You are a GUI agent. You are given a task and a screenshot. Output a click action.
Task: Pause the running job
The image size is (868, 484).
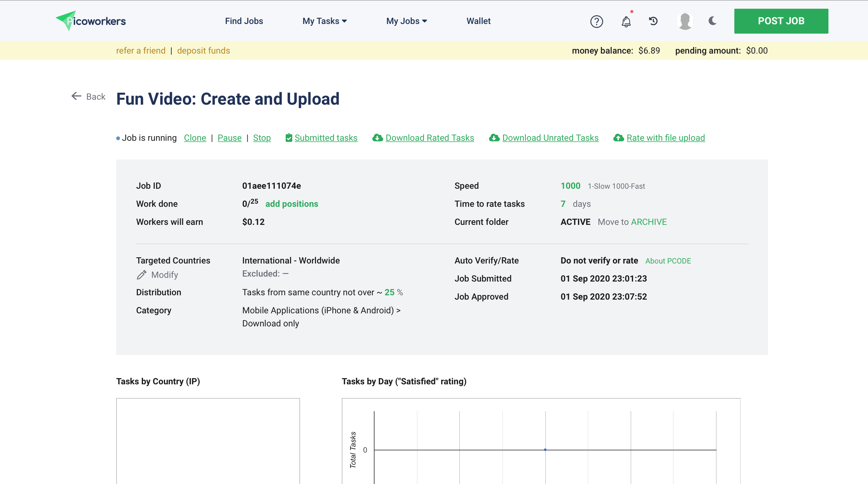coord(229,138)
